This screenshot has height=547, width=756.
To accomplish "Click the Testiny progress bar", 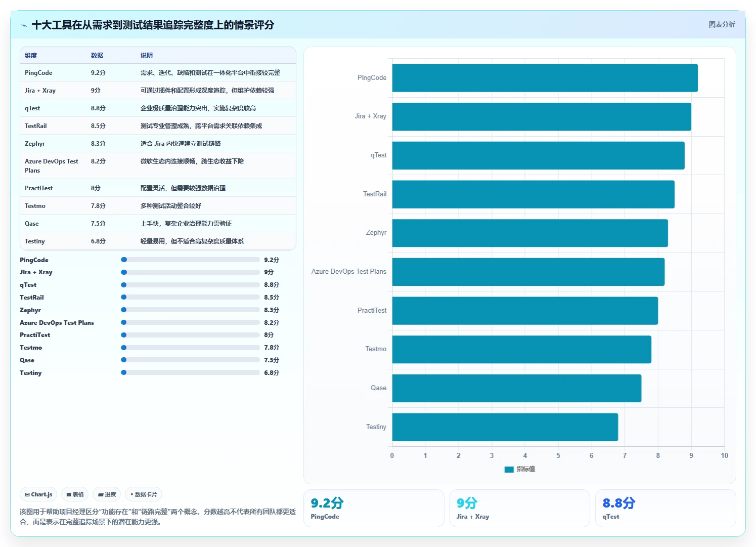I will point(190,372).
